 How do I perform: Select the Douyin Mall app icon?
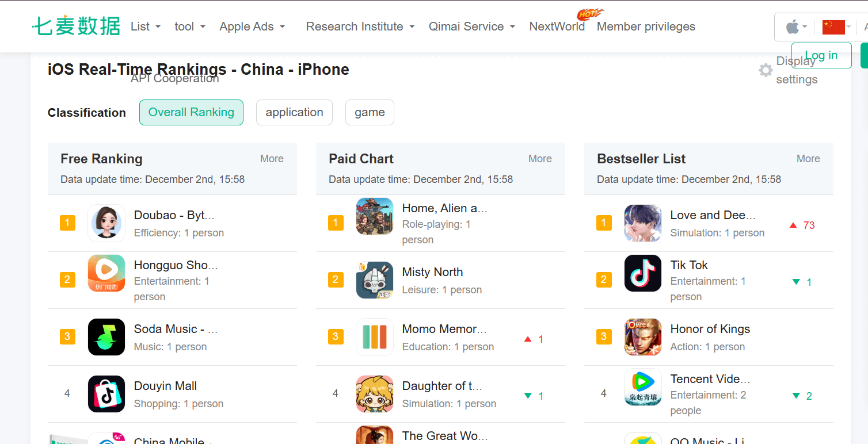(106, 394)
